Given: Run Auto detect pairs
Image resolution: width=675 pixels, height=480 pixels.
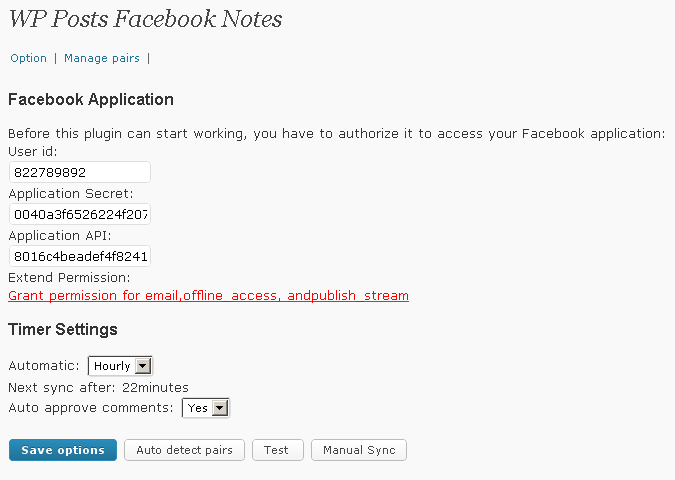Looking at the screenshot, I should click(x=184, y=450).
